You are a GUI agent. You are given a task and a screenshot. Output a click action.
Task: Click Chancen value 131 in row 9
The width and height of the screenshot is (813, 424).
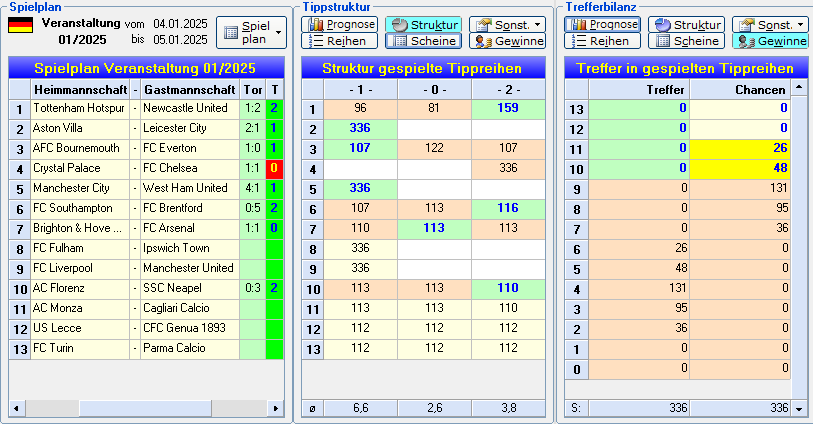pos(740,189)
